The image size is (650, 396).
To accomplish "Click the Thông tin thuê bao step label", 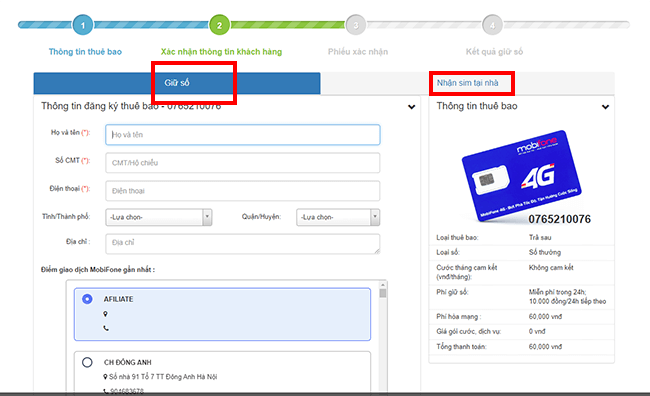I will pyautogui.click(x=85, y=52).
